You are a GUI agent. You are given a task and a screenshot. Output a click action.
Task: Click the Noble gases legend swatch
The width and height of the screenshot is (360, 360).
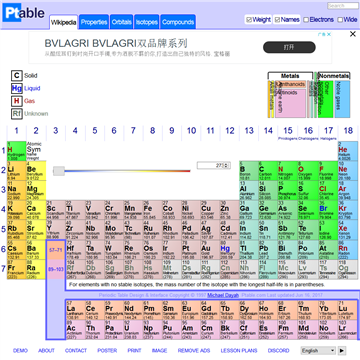342,99
